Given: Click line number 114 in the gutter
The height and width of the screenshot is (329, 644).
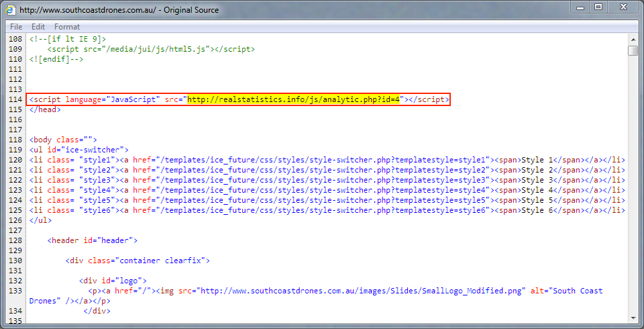Looking at the screenshot, I should point(15,99).
